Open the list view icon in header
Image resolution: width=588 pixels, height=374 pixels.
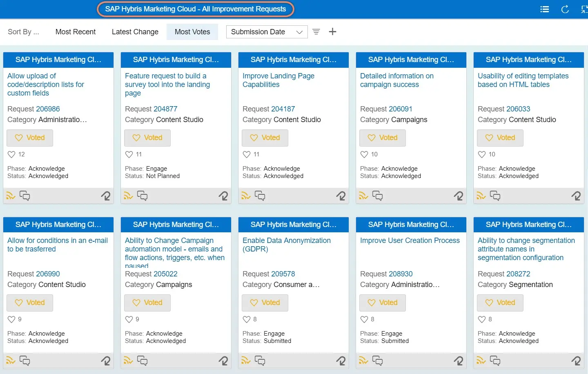coord(544,9)
